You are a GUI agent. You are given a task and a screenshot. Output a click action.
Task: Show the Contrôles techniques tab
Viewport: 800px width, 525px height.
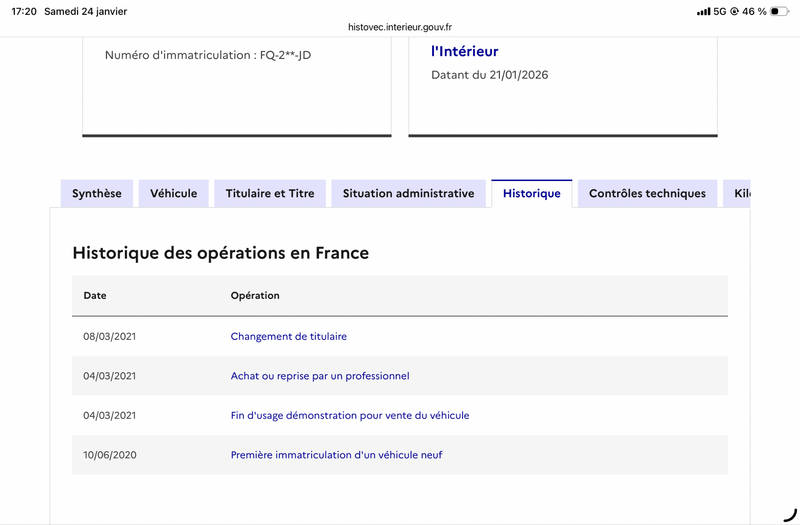(x=647, y=194)
